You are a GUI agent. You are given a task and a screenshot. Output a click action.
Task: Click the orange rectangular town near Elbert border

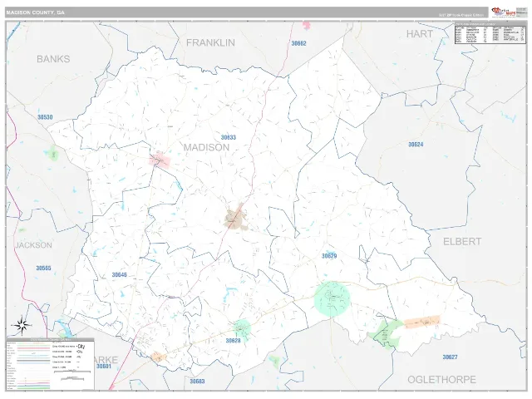click(x=422, y=322)
